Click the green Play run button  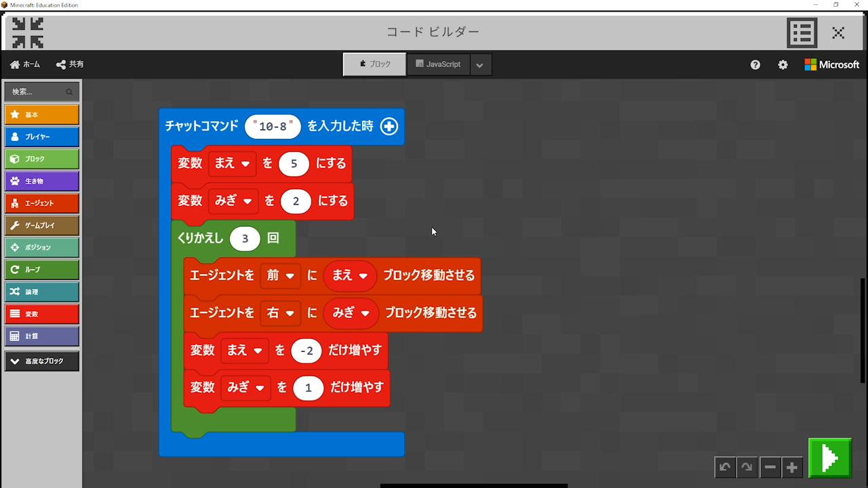click(x=829, y=458)
